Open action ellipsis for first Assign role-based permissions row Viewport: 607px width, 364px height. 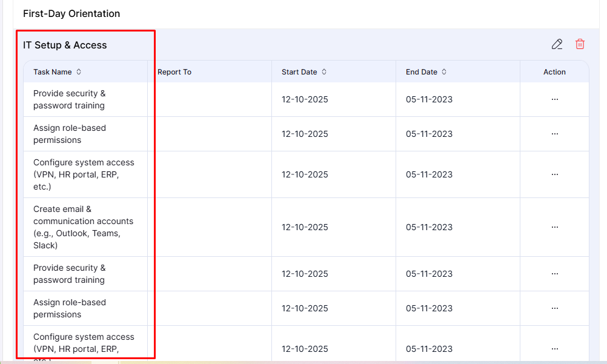(554, 134)
